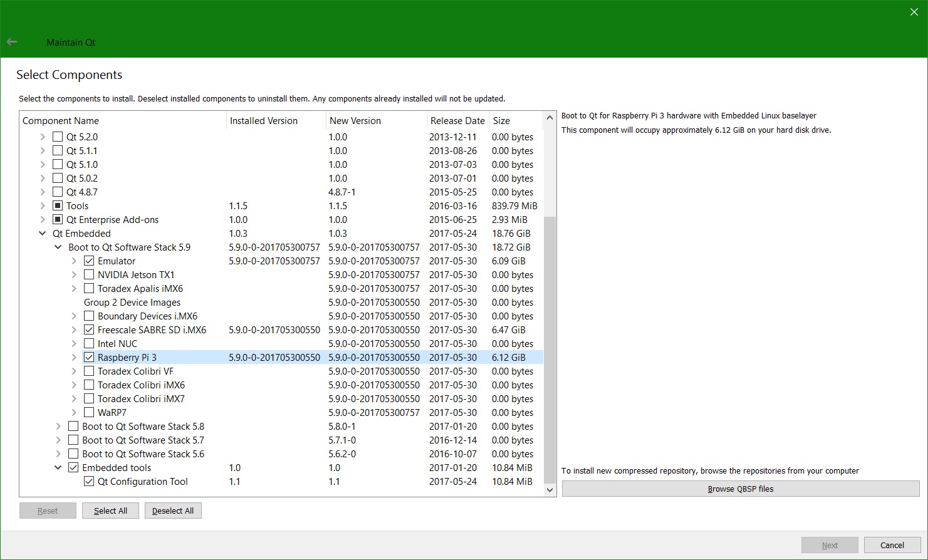Tick the Qt 5.2.0 checkbox
This screenshot has height=560, width=928.
tap(58, 137)
